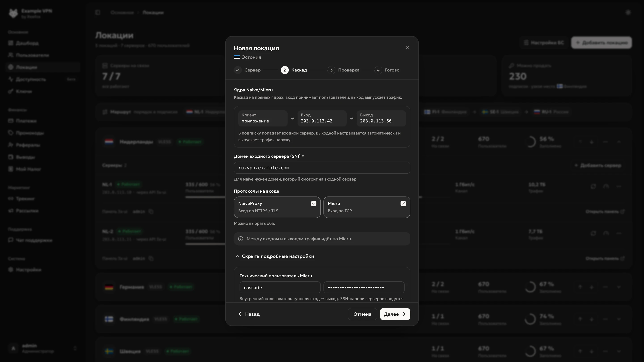Click the Добавить локацию button in the background page
Image resolution: width=644 pixels, height=362 pixels.
[602, 43]
